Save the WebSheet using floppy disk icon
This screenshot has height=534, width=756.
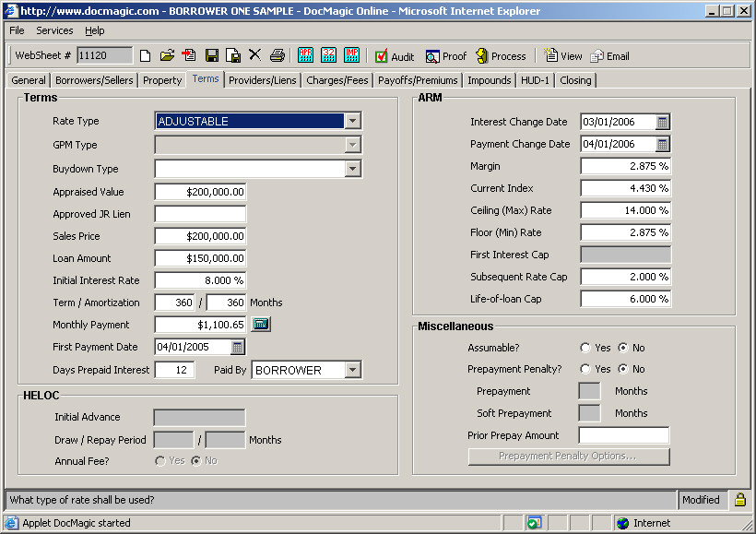click(x=212, y=56)
